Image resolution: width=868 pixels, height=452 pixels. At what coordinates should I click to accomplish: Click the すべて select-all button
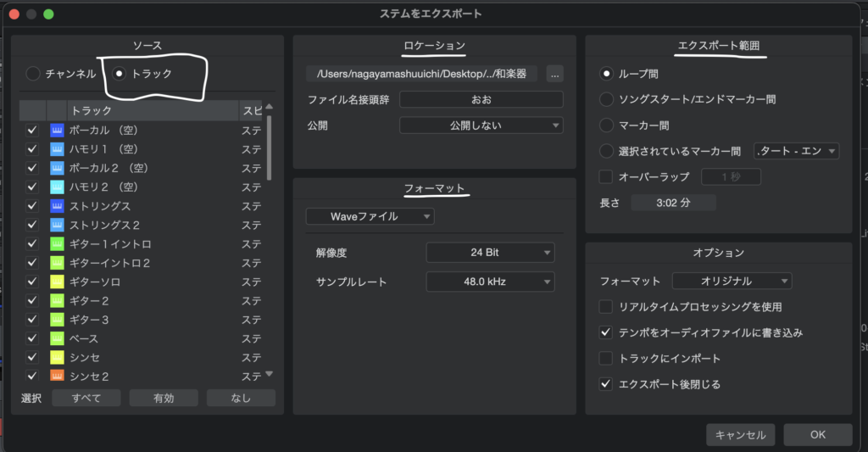pyautogui.click(x=86, y=398)
